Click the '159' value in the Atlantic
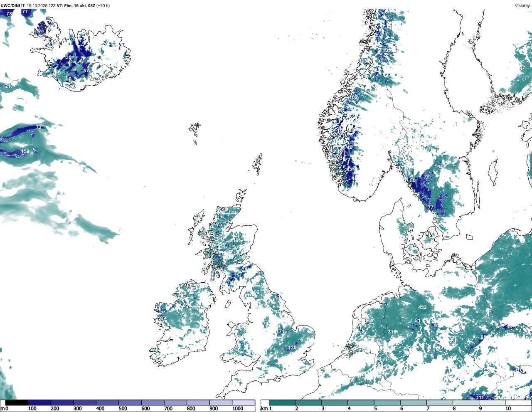Image resolution: width=532 pixels, height=412 pixels. pyautogui.click(x=25, y=151)
